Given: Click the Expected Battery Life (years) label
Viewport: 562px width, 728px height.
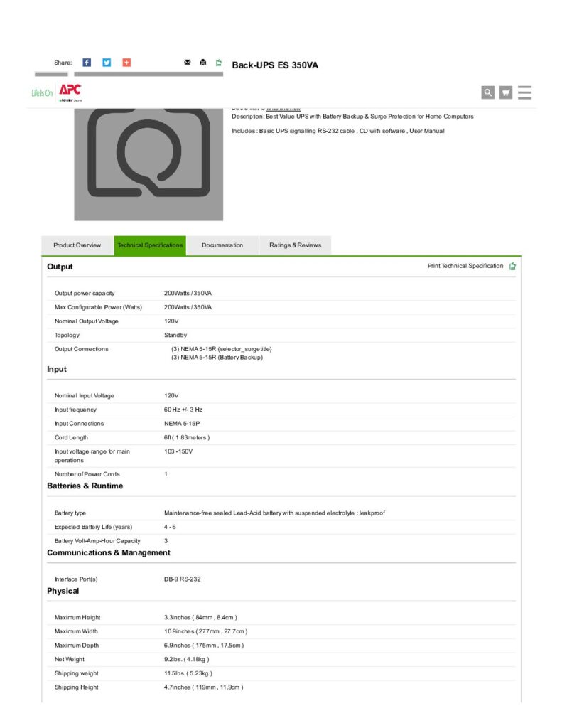Looking at the screenshot, I should tap(93, 527).
